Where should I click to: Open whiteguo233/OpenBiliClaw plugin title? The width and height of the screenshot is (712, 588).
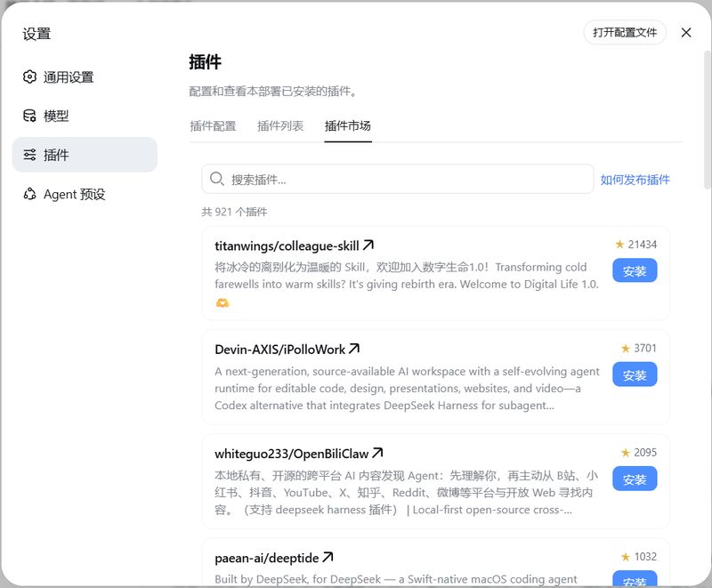point(292,454)
